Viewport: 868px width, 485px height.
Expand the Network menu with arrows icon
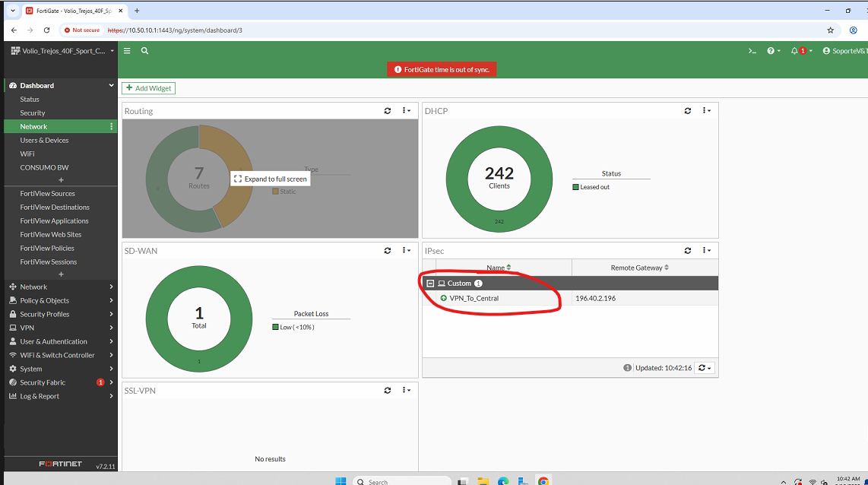[61, 287]
